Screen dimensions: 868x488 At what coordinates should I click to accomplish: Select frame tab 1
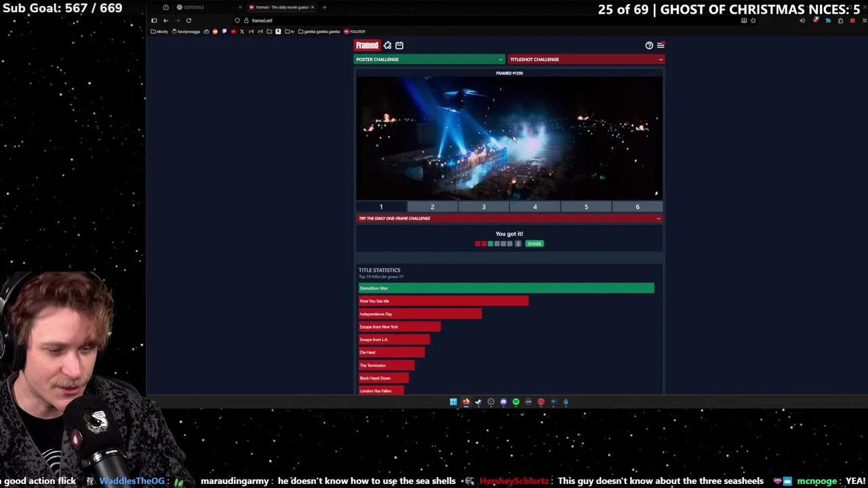click(x=381, y=207)
